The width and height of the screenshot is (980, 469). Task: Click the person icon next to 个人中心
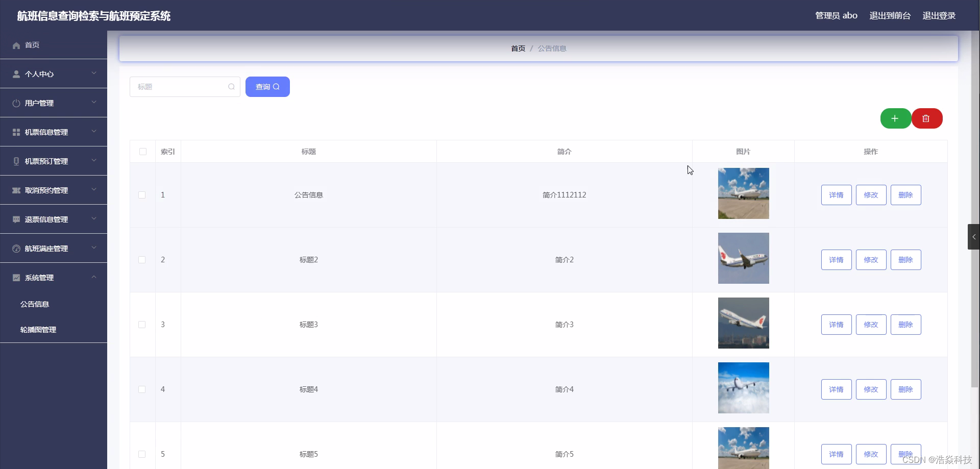coord(16,75)
